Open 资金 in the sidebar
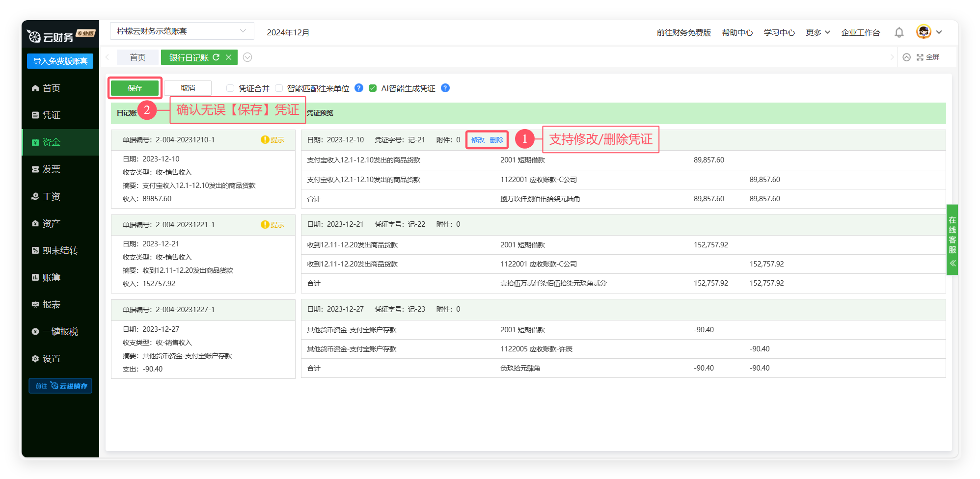 coord(51,142)
